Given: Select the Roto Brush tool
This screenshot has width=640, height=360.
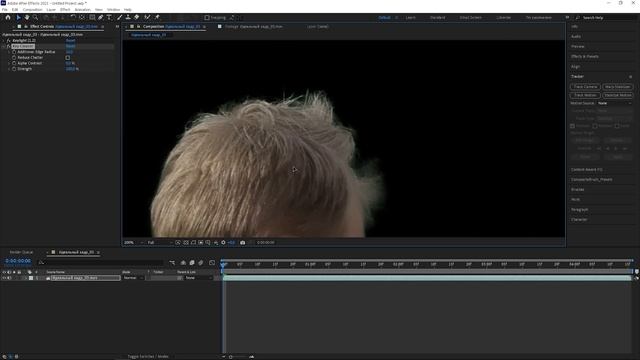Looking at the screenshot, I should pos(147,18).
